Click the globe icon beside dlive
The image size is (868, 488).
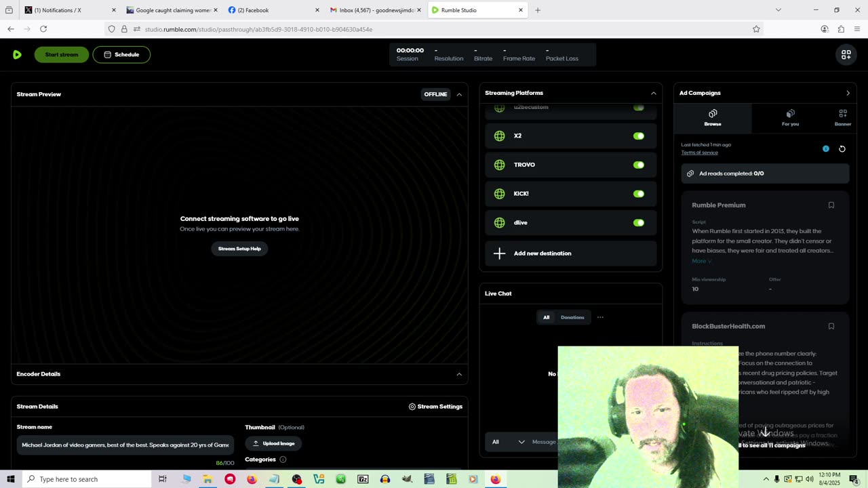(499, 222)
